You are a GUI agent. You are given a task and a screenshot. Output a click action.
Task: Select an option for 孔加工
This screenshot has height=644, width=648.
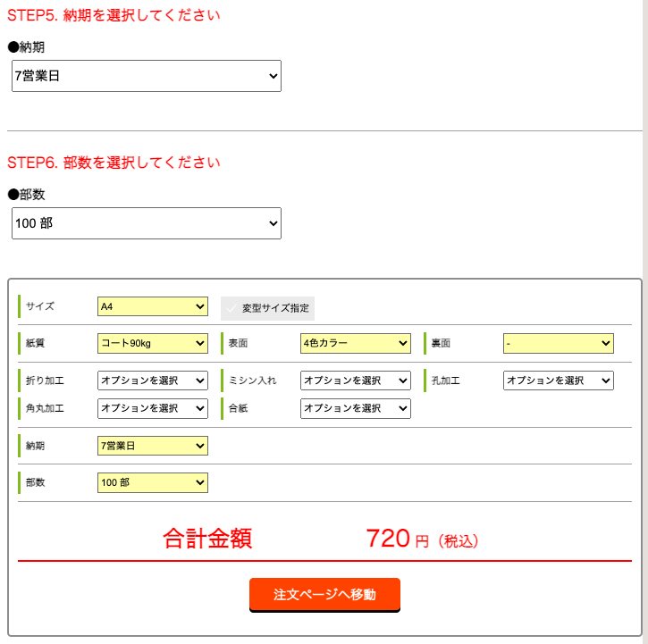click(x=559, y=381)
